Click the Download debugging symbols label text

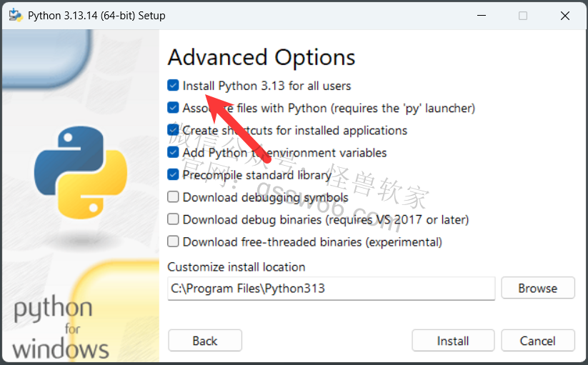(266, 197)
